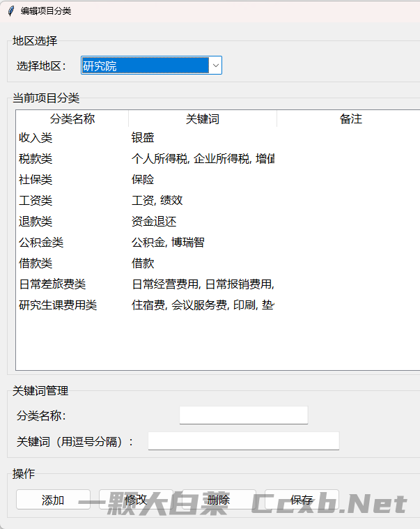
Task: Select the 收入类 row
Action: pos(36,138)
